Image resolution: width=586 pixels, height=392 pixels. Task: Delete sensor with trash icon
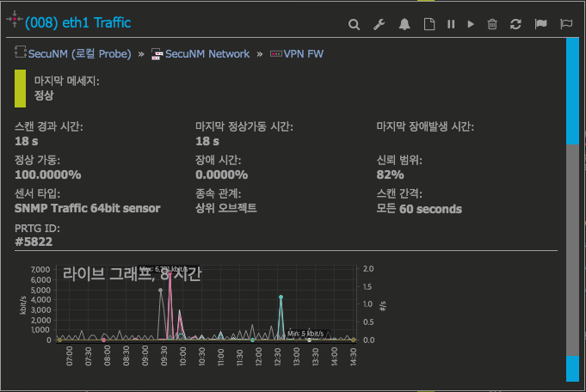[x=492, y=24]
